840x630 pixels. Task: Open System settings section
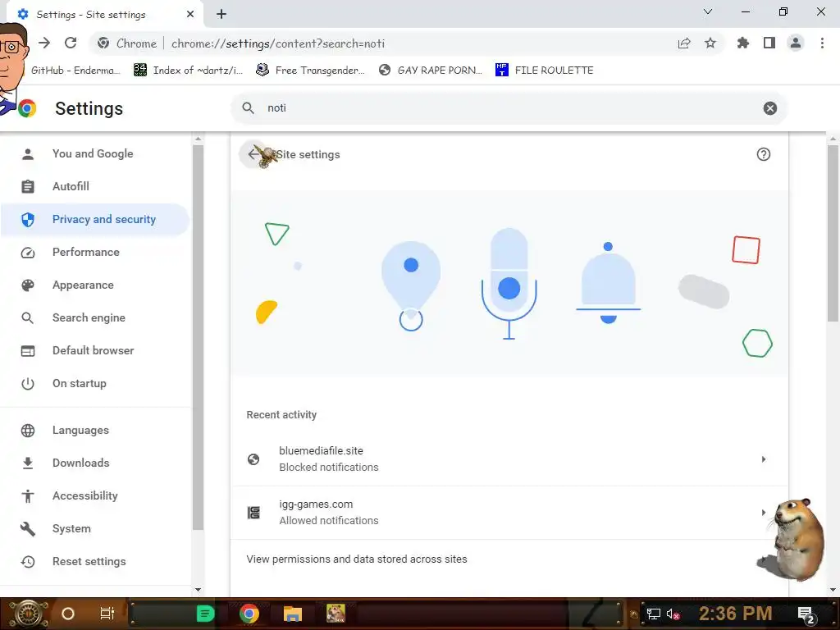point(95,529)
